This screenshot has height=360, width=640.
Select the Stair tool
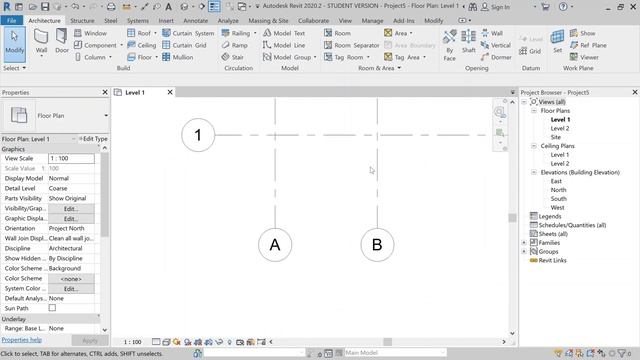point(233,57)
